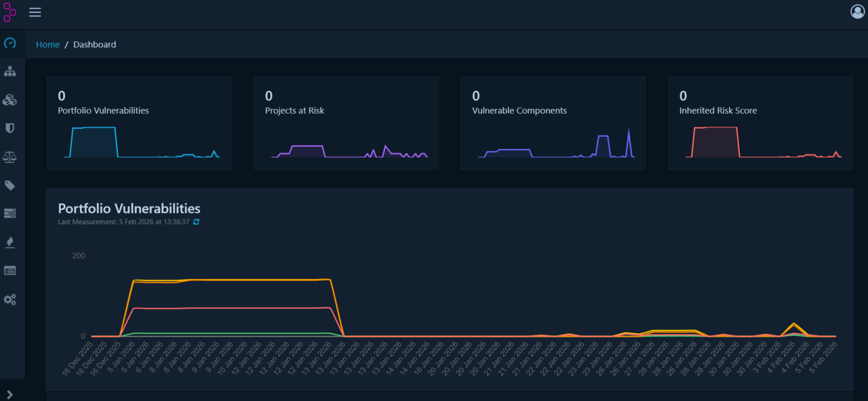
Task: Click the Home breadcrumb link
Action: [x=47, y=45]
